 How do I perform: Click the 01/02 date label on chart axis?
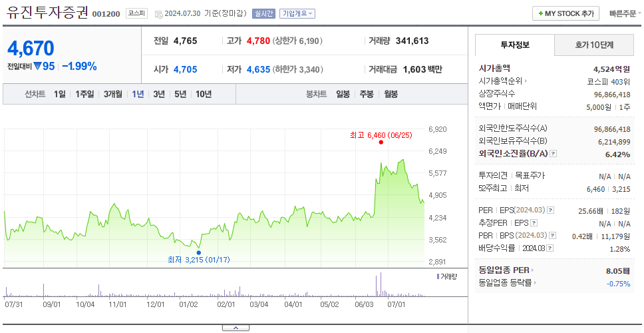coord(189,305)
